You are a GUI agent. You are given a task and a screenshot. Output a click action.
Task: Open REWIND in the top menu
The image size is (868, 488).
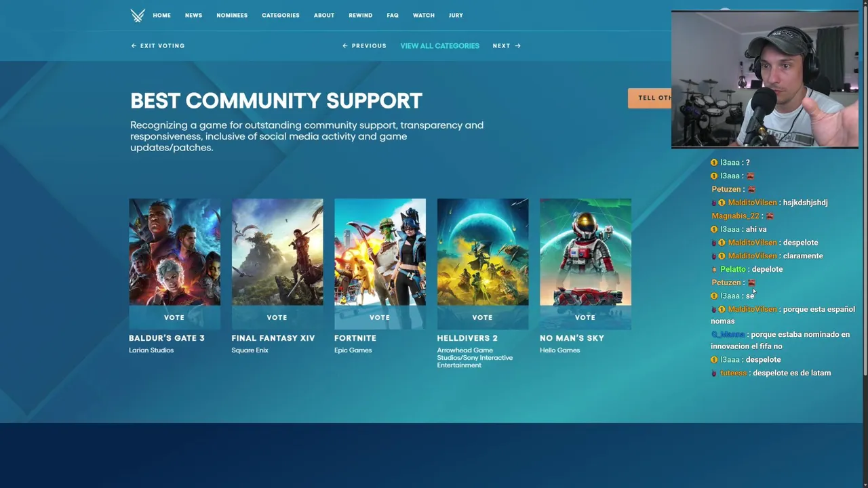(360, 16)
